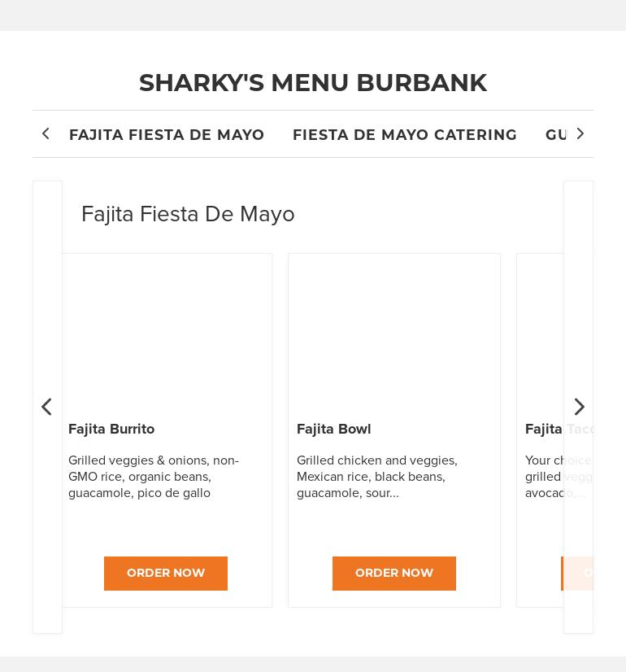The image size is (626, 672).
Task: Click the Fajita Fiesta De Mayo section heading
Action: pyautogui.click(x=188, y=214)
